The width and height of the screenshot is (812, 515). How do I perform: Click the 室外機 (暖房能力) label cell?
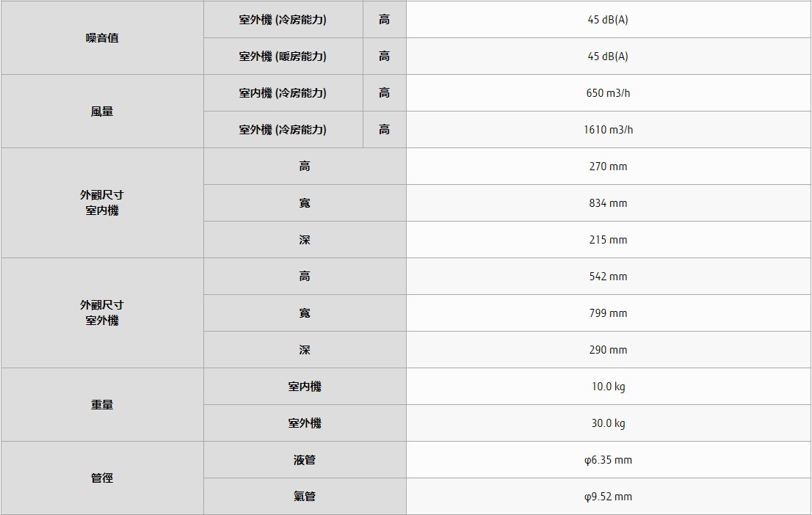283,56
